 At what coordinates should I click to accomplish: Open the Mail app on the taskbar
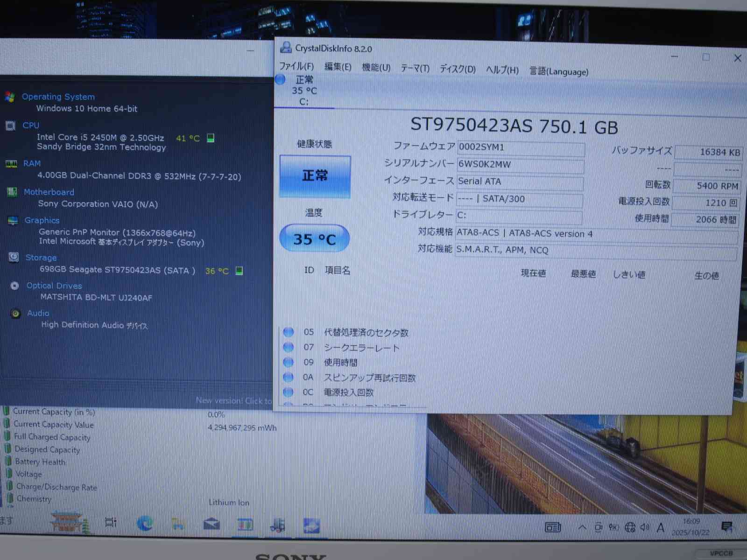tap(211, 525)
